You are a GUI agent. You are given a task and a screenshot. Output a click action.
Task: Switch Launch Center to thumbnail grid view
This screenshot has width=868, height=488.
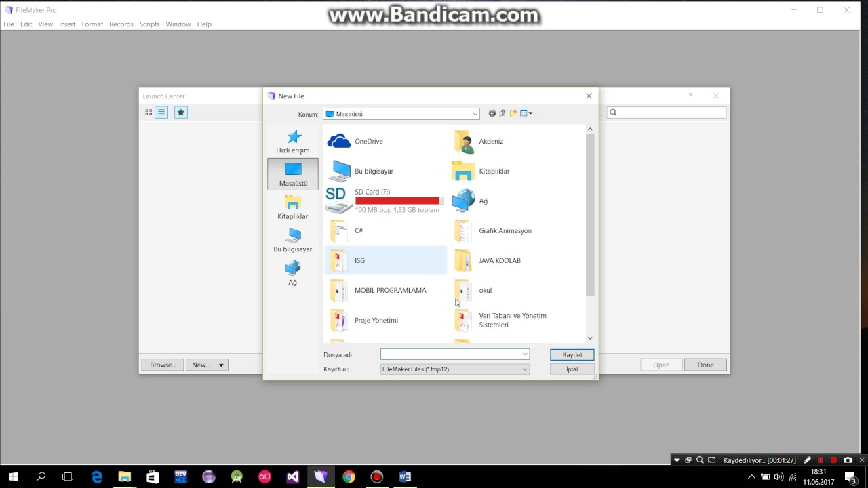point(149,113)
